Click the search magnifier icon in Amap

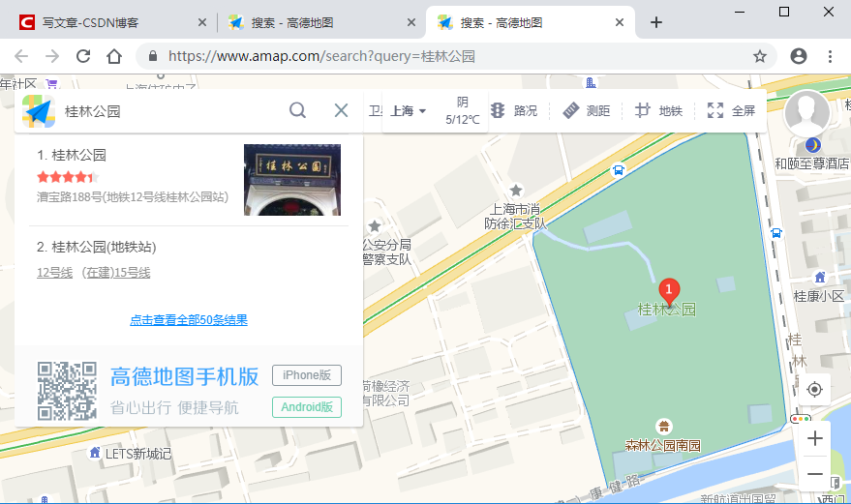(297, 110)
